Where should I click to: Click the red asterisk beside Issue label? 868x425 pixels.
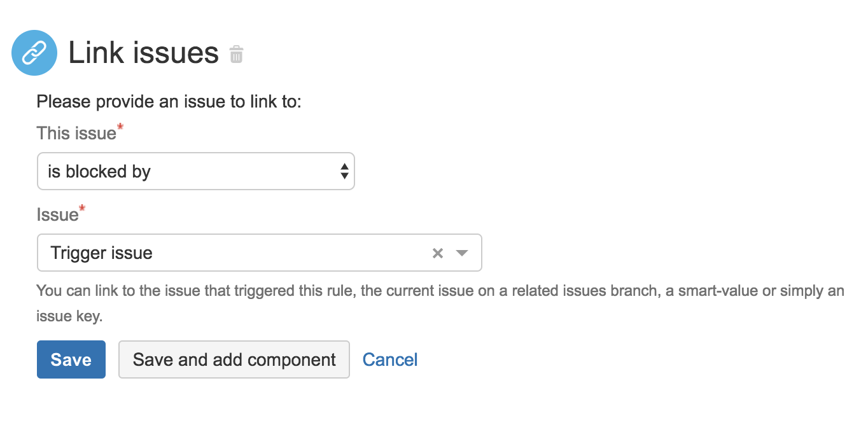point(82,210)
